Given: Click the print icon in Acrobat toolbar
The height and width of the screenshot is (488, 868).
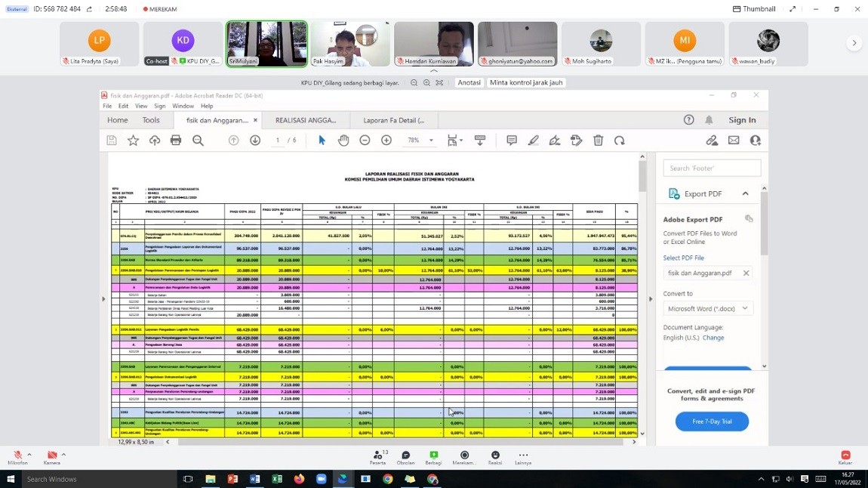Looking at the screenshot, I should pyautogui.click(x=176, y=141).
